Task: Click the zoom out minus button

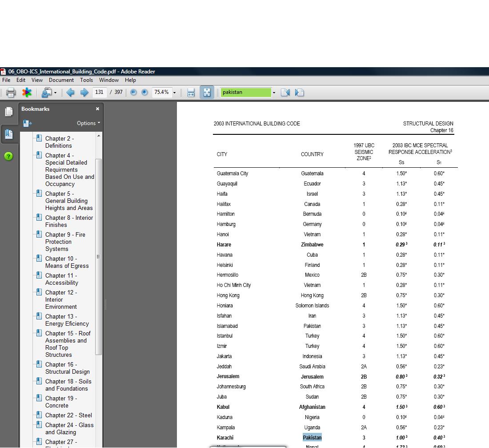Action: (133, 93)
